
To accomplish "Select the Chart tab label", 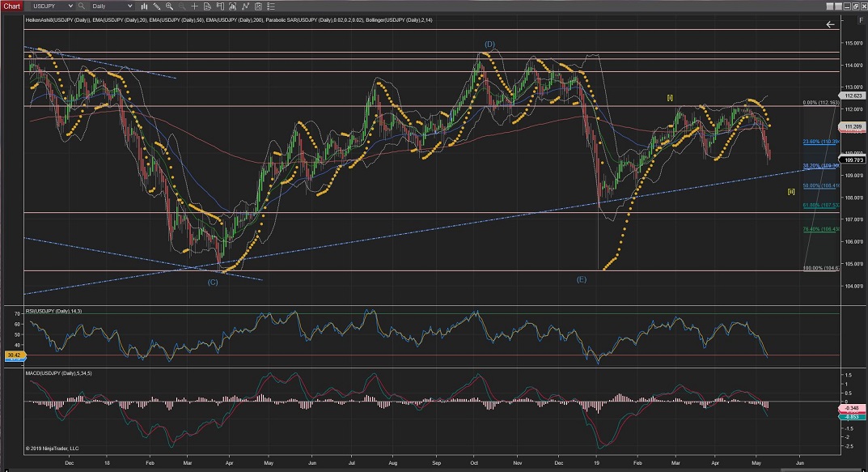I will (x=11, y=6).
